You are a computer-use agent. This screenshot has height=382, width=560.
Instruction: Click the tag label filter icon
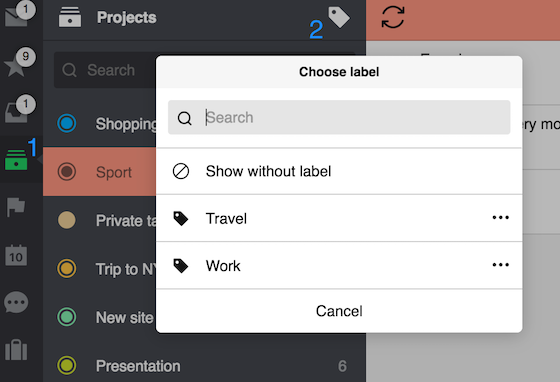click(x=339, y=17)
